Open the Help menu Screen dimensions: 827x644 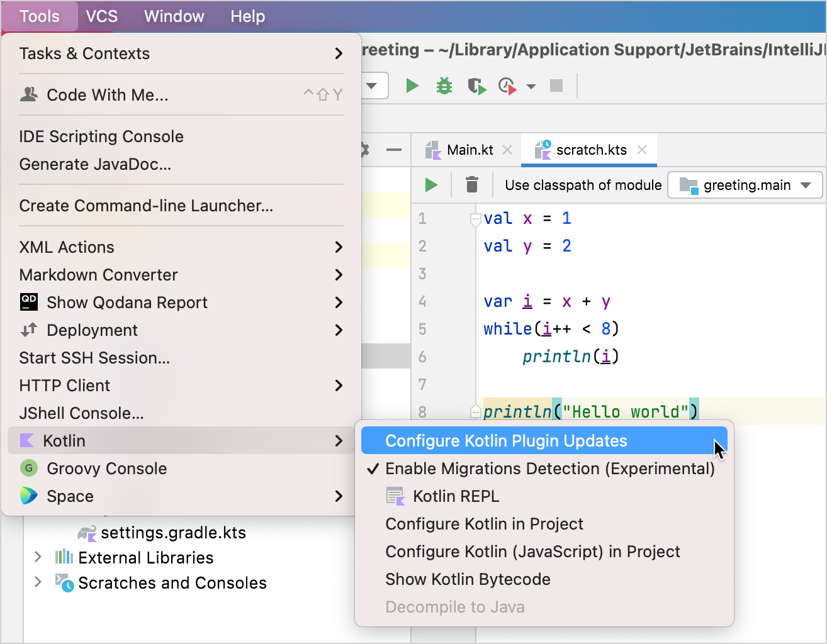(x=247, y=16)
